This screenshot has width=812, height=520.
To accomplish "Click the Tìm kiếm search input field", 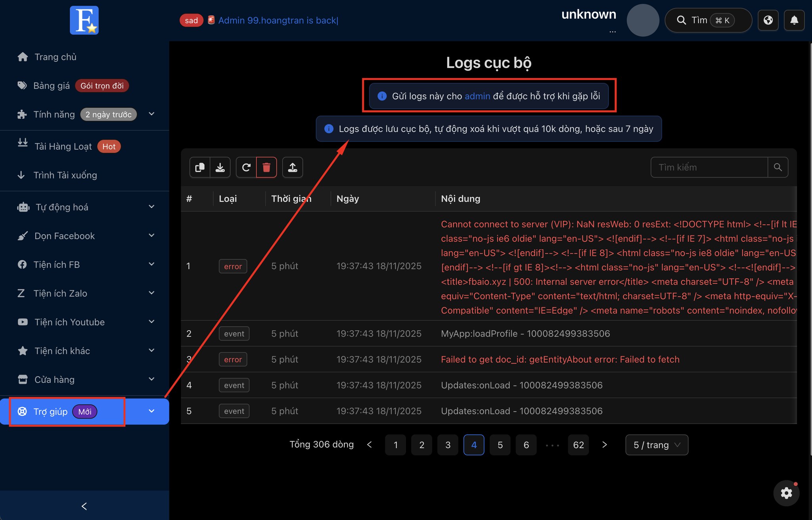I will (x=709, y=167).
